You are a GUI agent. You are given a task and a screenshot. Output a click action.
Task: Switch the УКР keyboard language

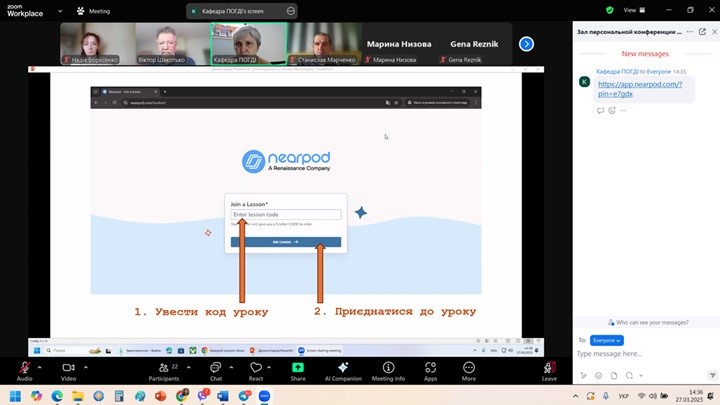click(623, 396)
